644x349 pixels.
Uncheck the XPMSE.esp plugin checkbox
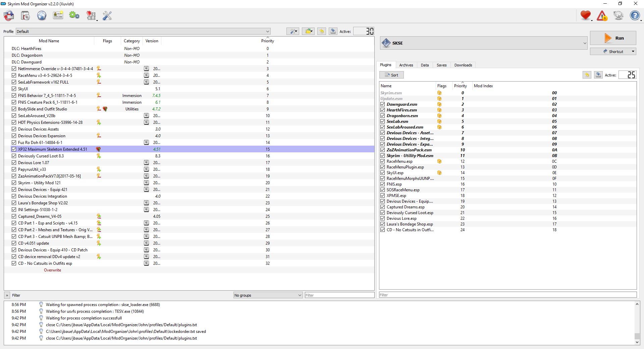point(383,196)
